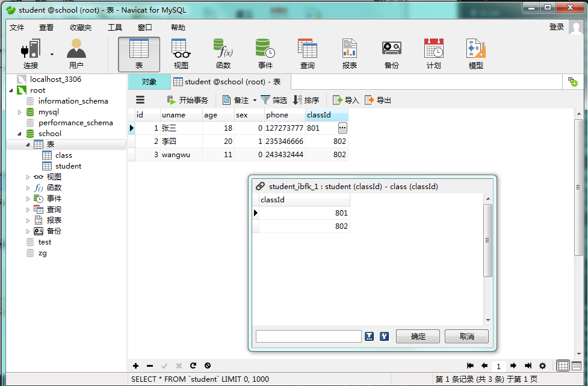Open the 用户 user manager
The width and height of the screenshot is (588, 386).
[76, 54]
